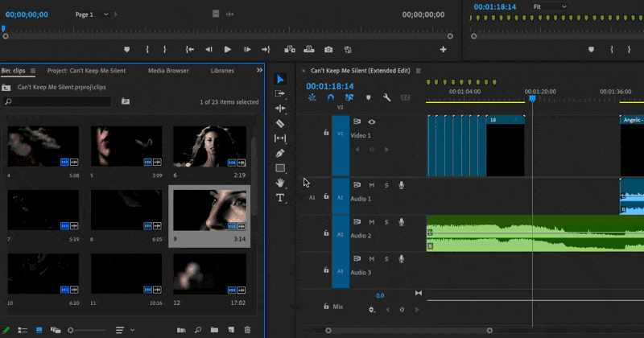Toggle Video 1 track eye visibility

pyautogui.click(x=371, y=122)
